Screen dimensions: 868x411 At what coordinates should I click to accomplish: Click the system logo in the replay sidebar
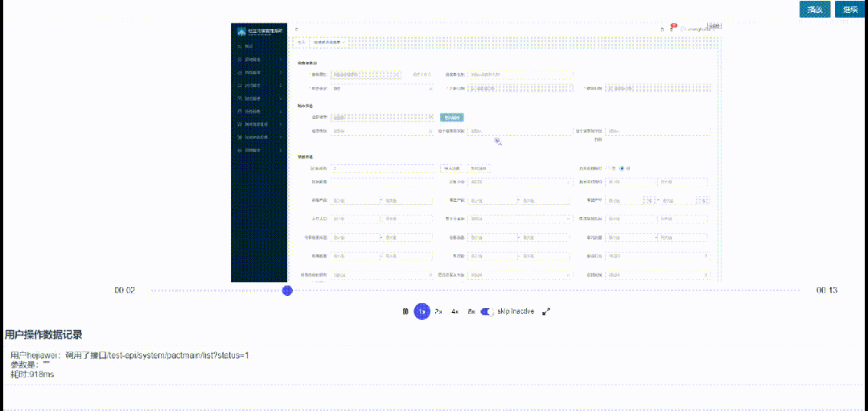tap(241, 31)
